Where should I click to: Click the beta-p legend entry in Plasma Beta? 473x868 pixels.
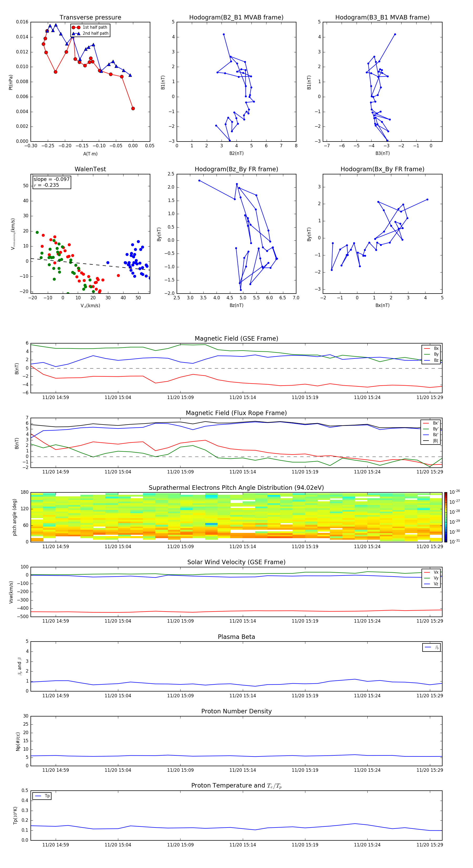(431, 647)
